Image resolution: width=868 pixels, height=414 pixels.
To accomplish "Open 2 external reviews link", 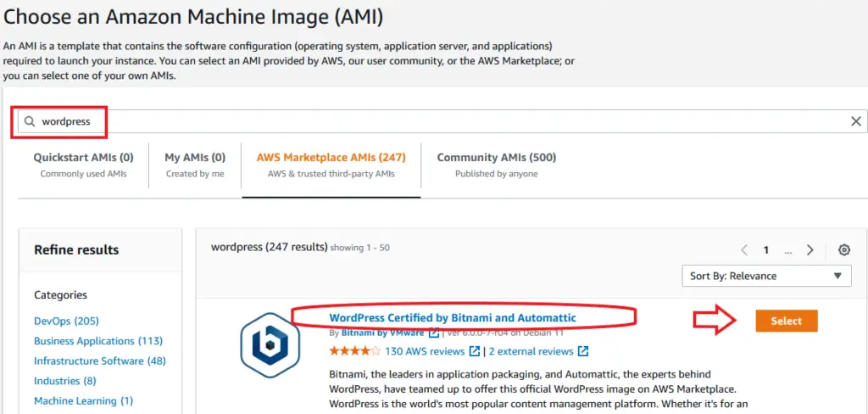I will [531, 351].
